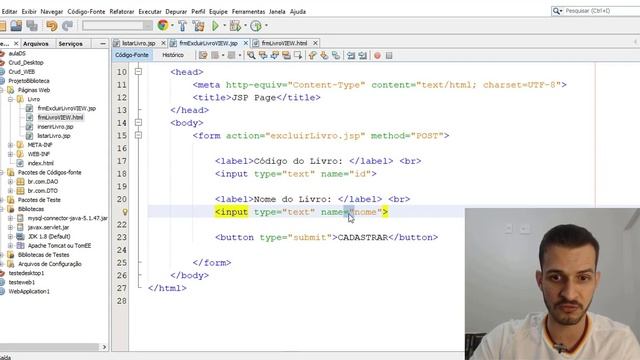This screenshot has width=640, height=360.
Task: Expand the WEB-INF folder node
Action: tap(11, 154)
